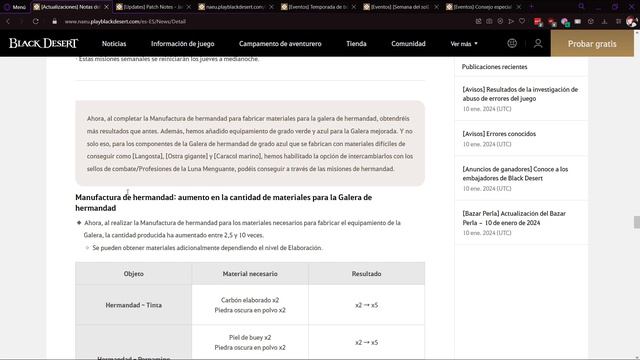Open a new browser tab
Screen dimensions: 640x360
coord(531,7)
